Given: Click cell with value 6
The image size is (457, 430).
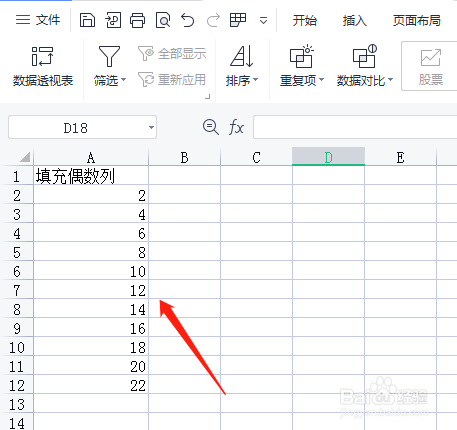Looking at the screenshot, I should coord(91,233).
